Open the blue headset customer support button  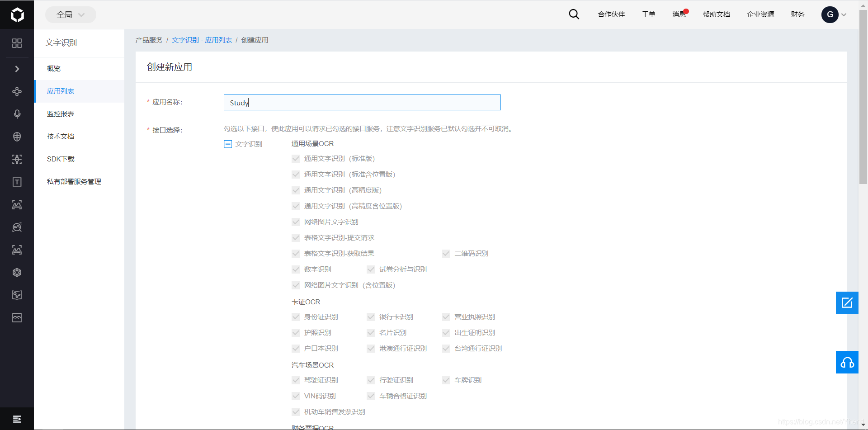pyautogui.click(x=847, y=362)
